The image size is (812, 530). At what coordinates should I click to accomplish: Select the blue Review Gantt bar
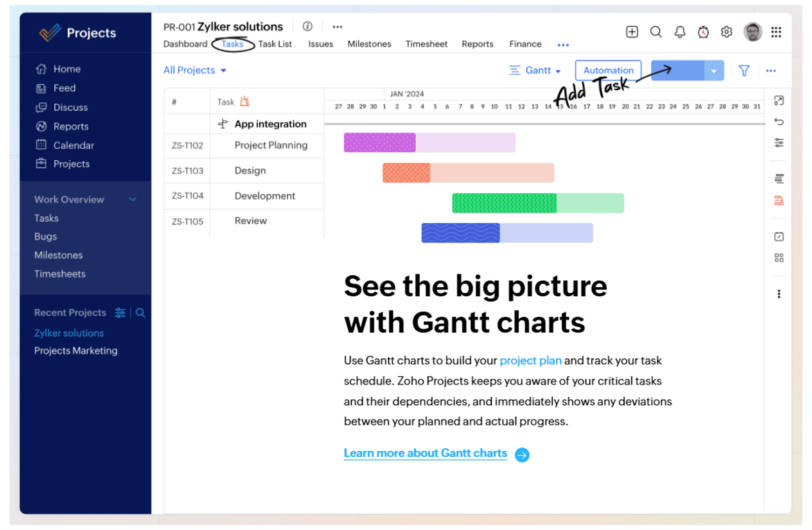pyautogui.click(x=507, y=233)
